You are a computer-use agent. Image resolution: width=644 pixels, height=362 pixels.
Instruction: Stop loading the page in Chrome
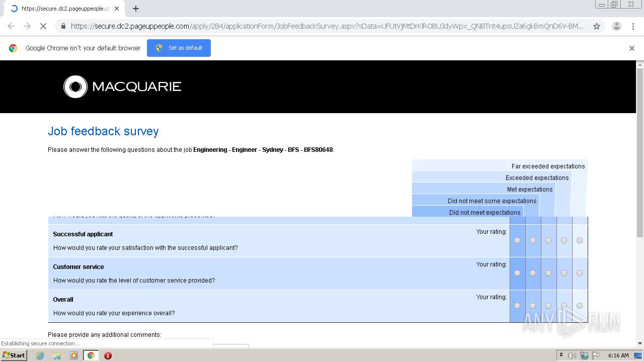click(43, 26)
